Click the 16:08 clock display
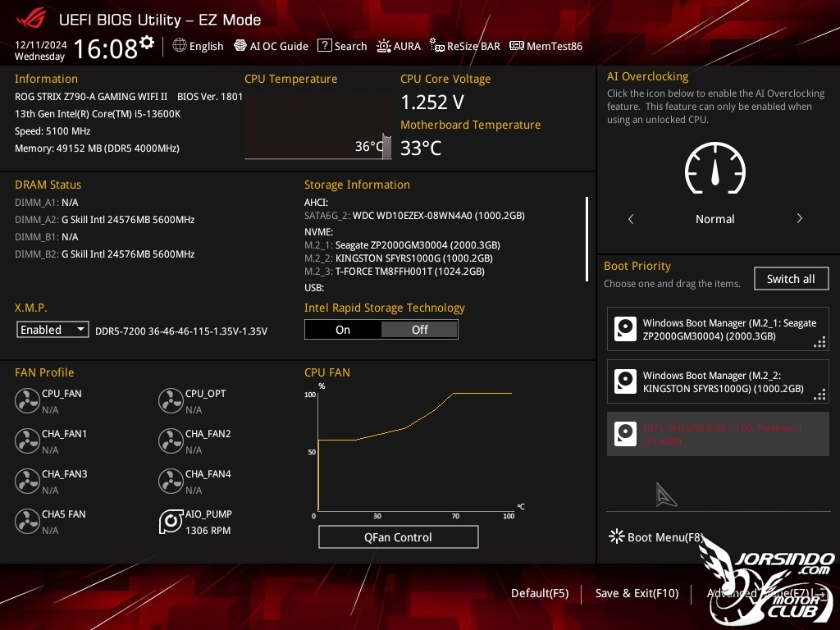The image size is (840, 630). 106,48
